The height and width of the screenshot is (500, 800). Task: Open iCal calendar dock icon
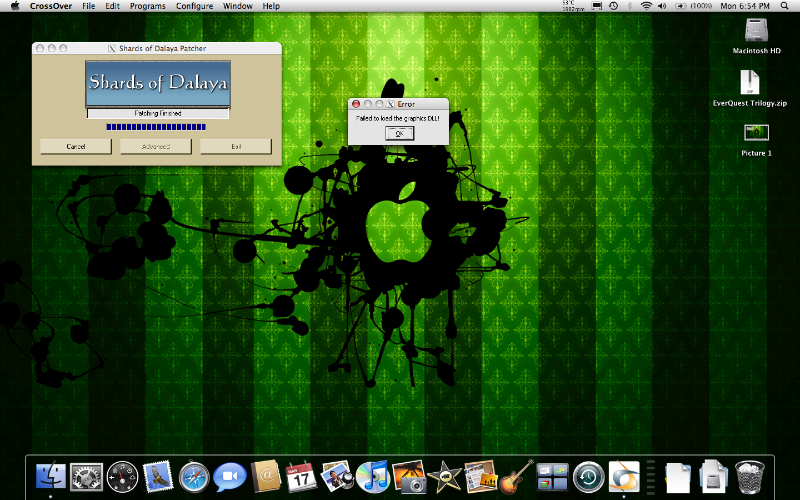pos(301,477)
